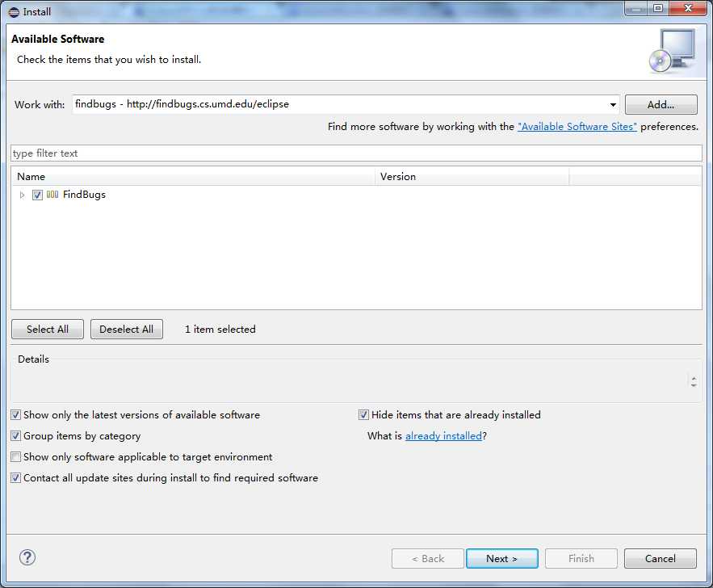Screen dimensions: 713x588
Task: Open the Work with dropdown arrow
Action: 613,104
